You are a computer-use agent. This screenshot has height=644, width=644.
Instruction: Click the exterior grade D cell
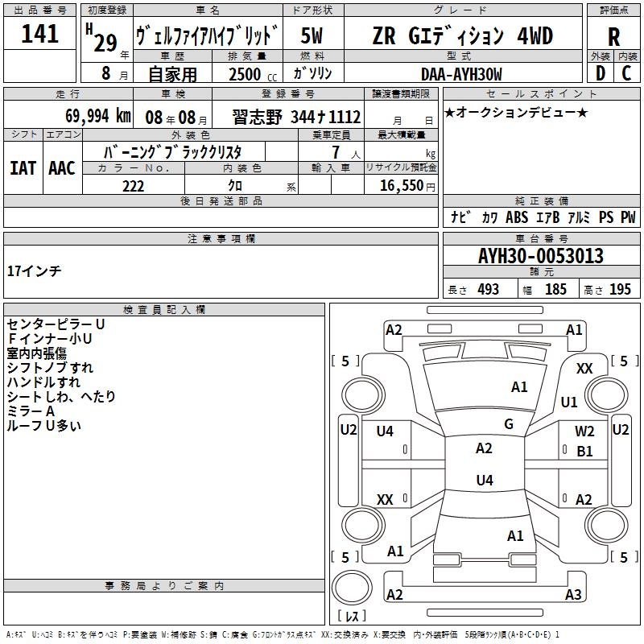600,73
